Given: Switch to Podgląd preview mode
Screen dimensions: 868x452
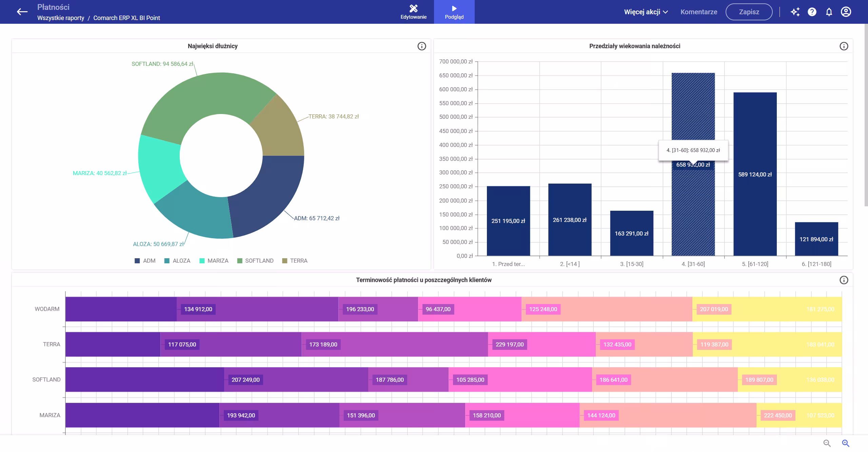Looking at the screenshot, I should coord(454,12).
